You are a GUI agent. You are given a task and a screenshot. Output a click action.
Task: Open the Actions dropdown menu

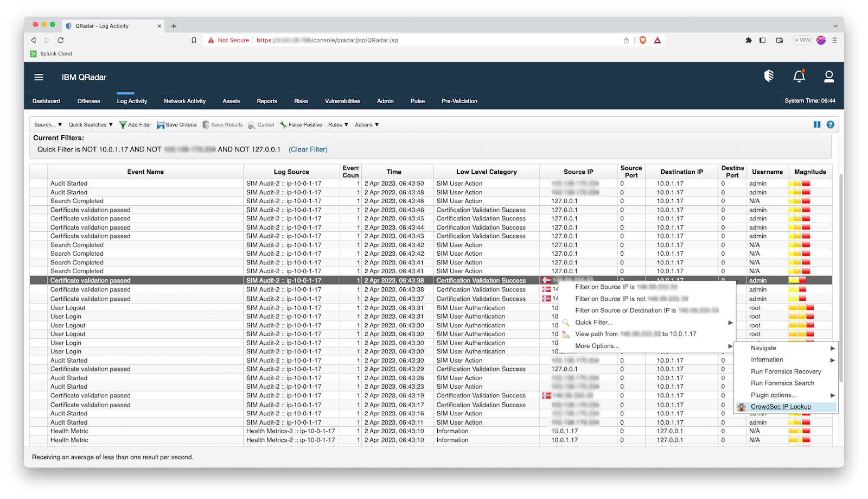pyautogui.click(x=367, y=125)
